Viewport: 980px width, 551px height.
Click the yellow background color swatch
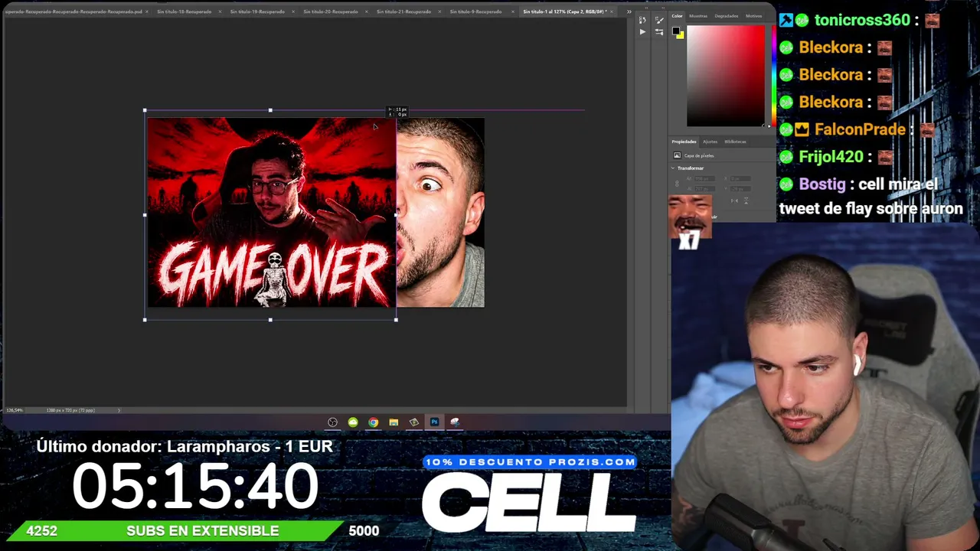(x=680, y=35)
